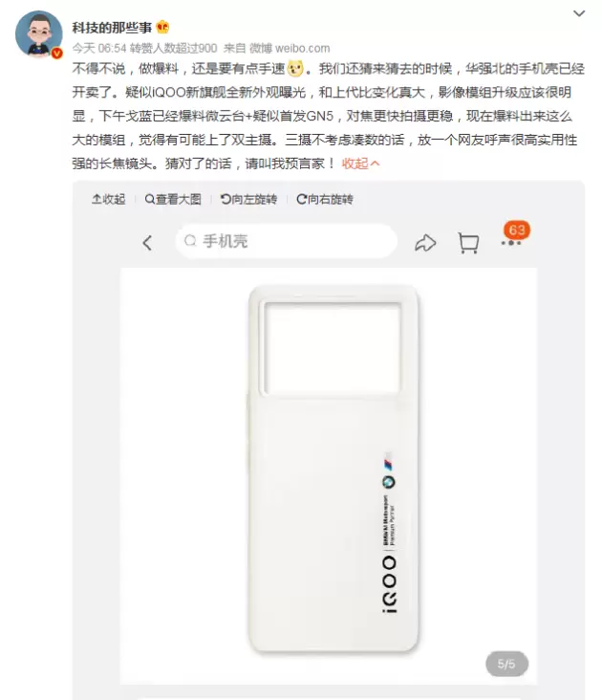Viewport: 602px width, 700px height.
Task: Click the doge emoji in post text
Action: [x=295, y=68]
